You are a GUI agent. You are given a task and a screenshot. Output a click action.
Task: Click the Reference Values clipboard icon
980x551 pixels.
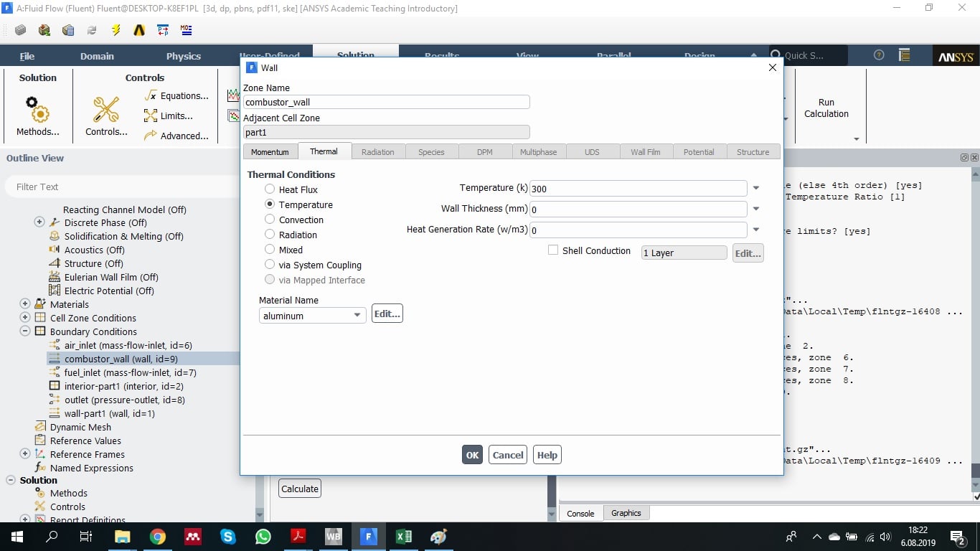40,441
